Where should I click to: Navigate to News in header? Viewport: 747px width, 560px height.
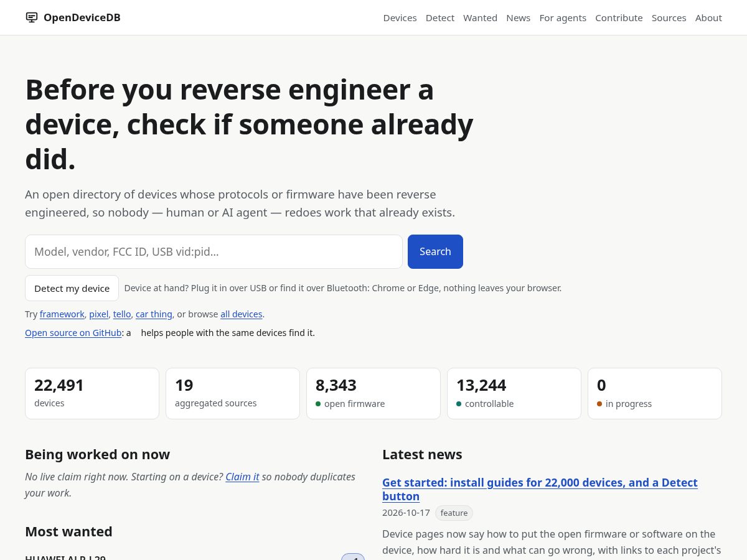pos(519,17)
